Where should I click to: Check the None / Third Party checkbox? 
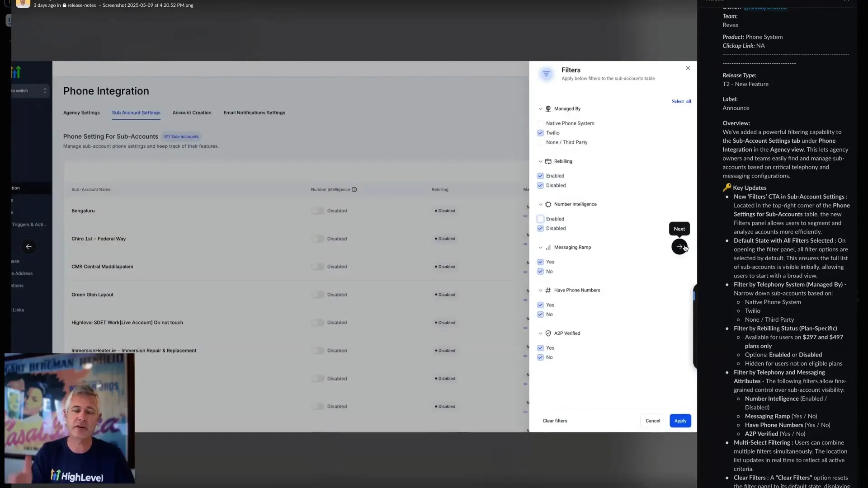tap(540, 142)
